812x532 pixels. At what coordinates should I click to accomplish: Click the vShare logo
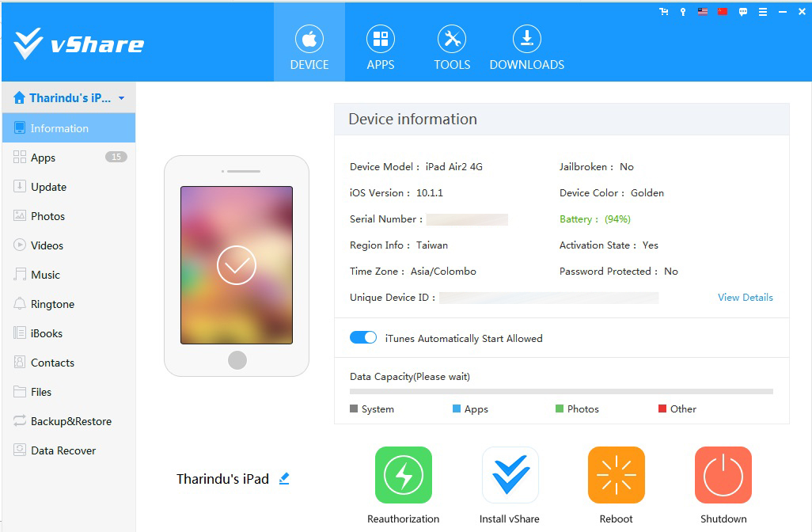78,44
